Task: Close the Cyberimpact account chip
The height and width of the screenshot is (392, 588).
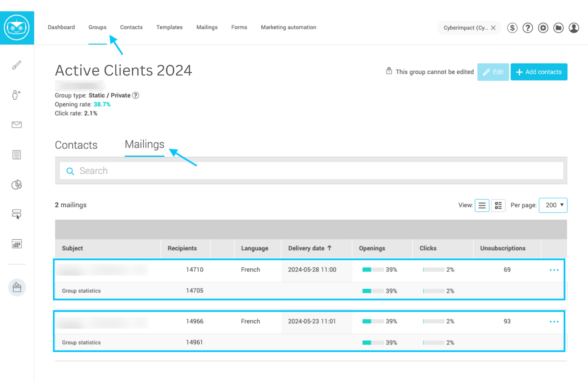Action: [x=493, y=28]
